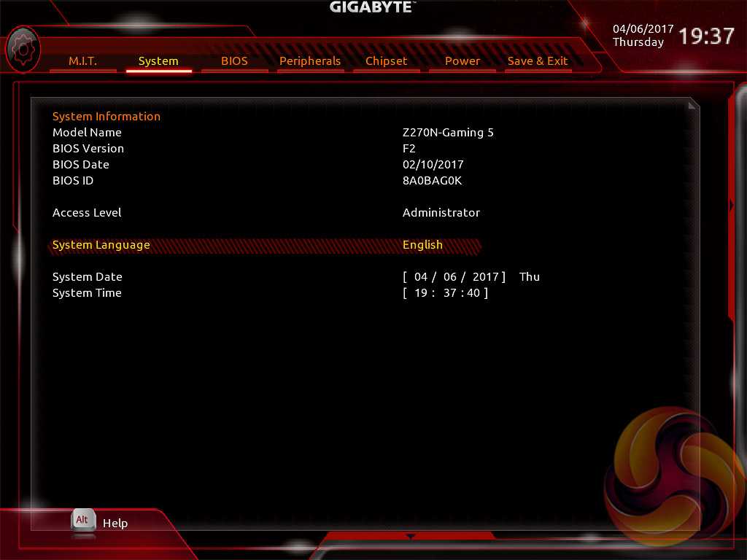
Task: Click the BIOS Date label
Action: pos(81,165)
